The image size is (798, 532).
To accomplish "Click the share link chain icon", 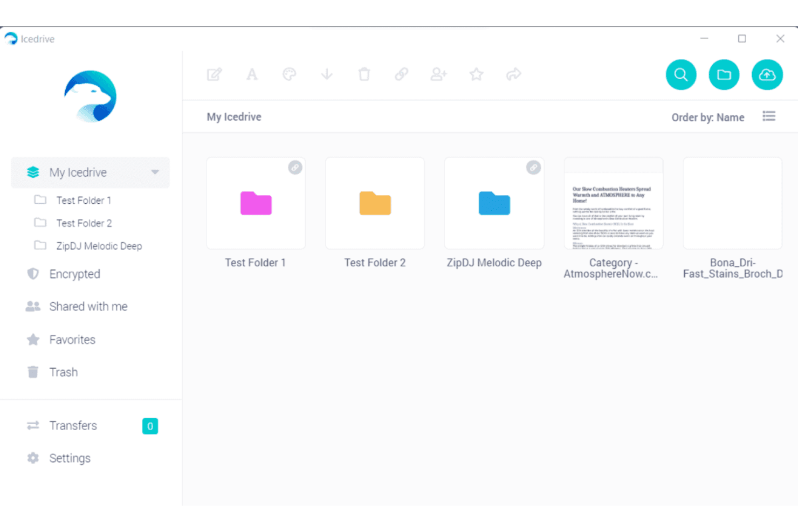I will (x=402, y=74).
